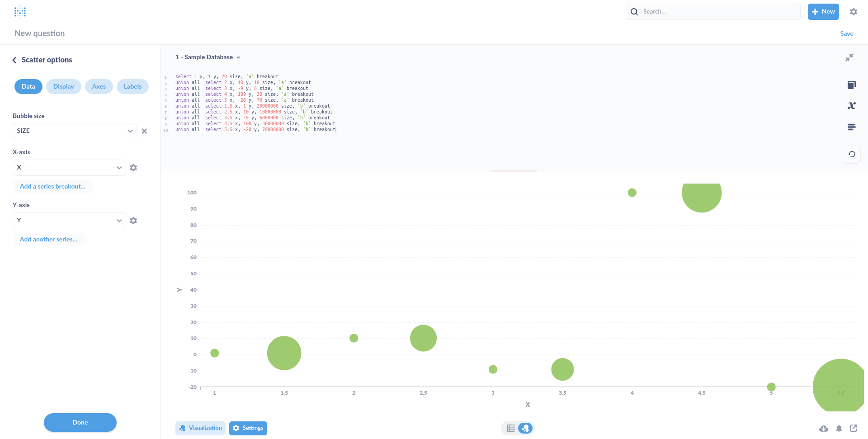Image resolution: width=868 pixels, height=439 pixels.
Task: Create an alert with the bell icon
Action: pyautogui.click(x=839, y=428)
